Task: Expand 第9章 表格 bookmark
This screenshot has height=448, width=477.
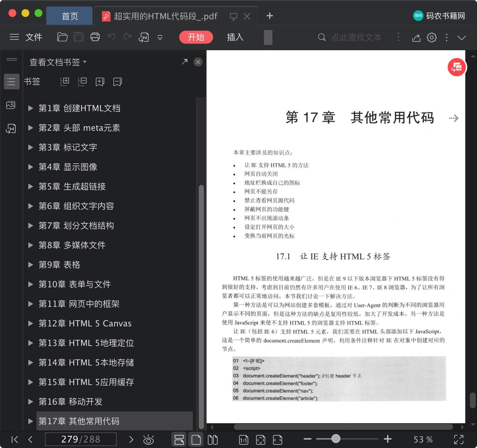Action: (x=31, y=265)
